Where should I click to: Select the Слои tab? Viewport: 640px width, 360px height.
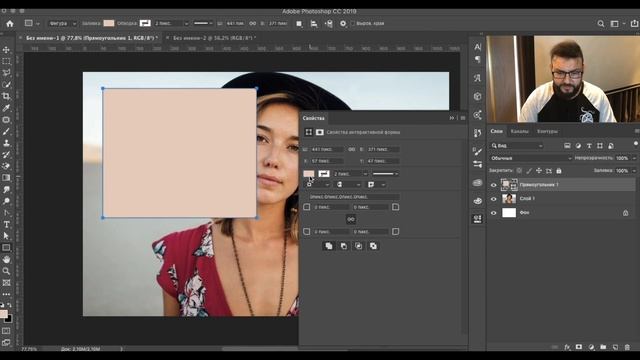point(496,131)
